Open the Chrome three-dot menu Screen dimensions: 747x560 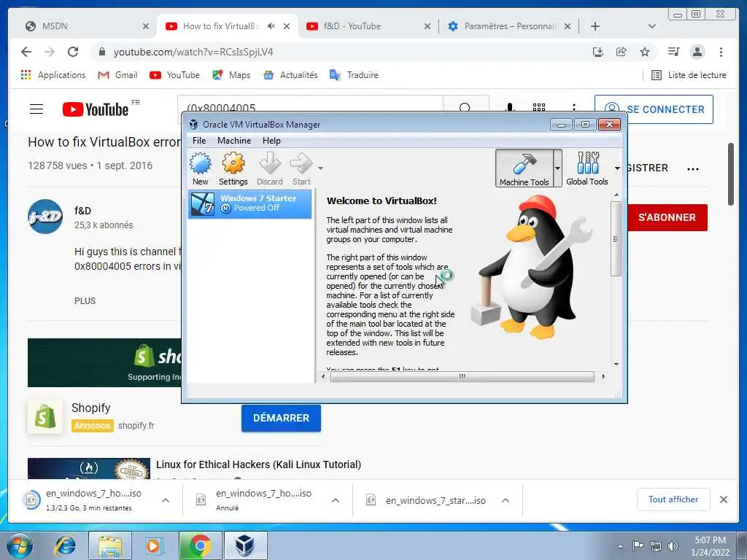coord(721,52)
